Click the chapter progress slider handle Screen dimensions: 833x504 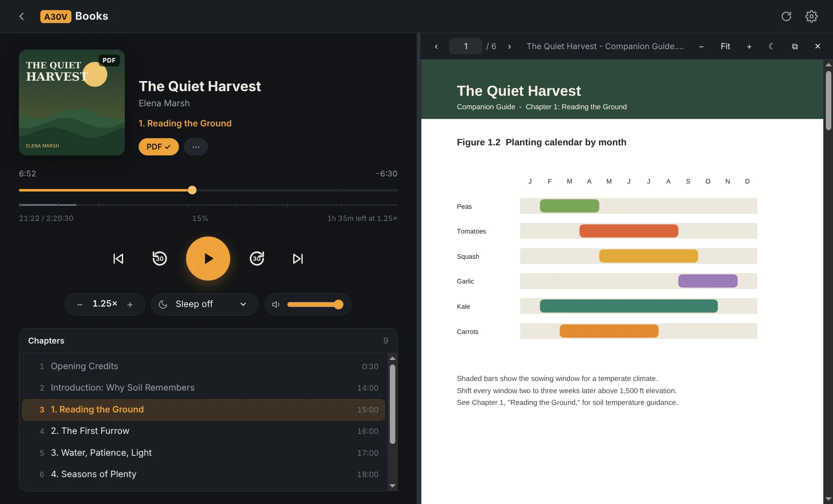192,190
